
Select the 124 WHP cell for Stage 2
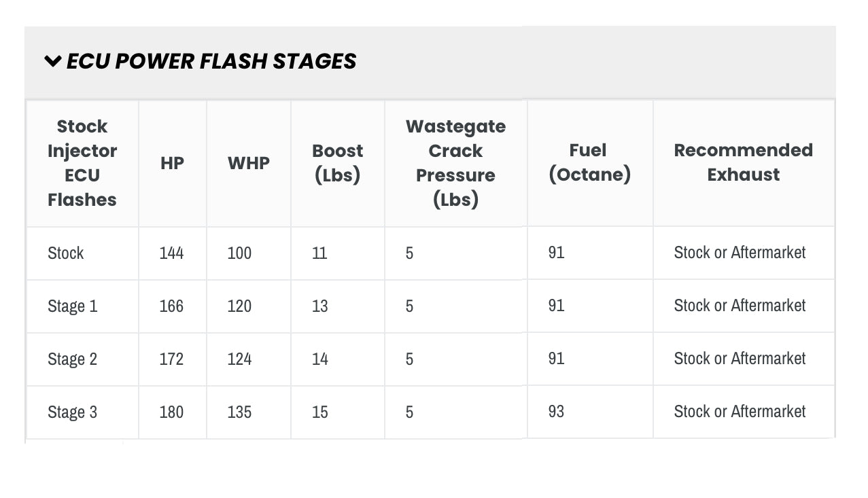coord(239,359)
